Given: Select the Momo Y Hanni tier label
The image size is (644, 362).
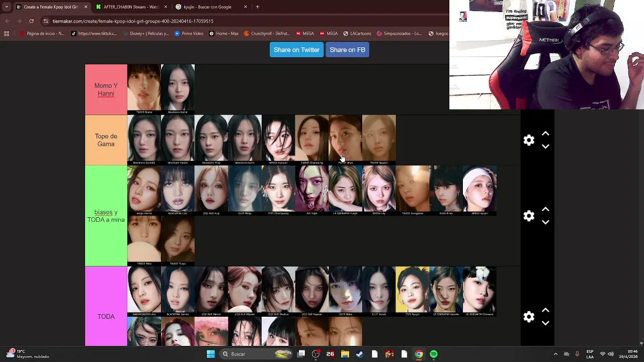Looking at the screenshot, I should (106, 89).
